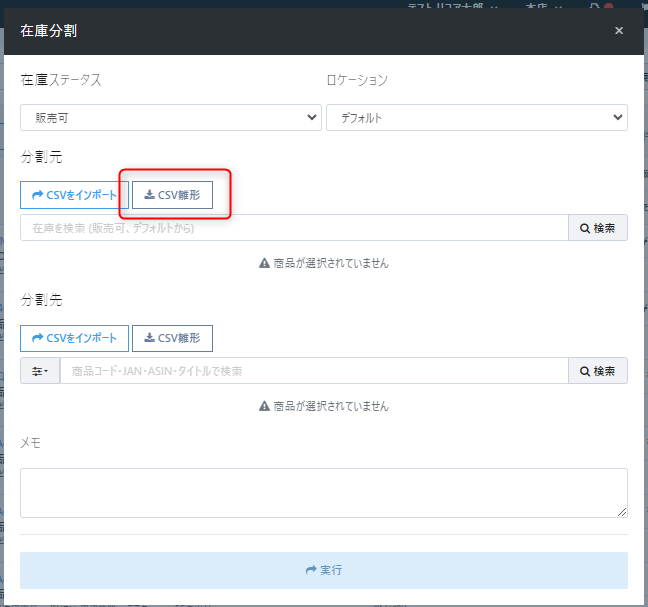Image resolution: width=648 pixels, height=607 pixels.
Task: Click the 在庫分割 dialog title
Action: tap(49, 31)
